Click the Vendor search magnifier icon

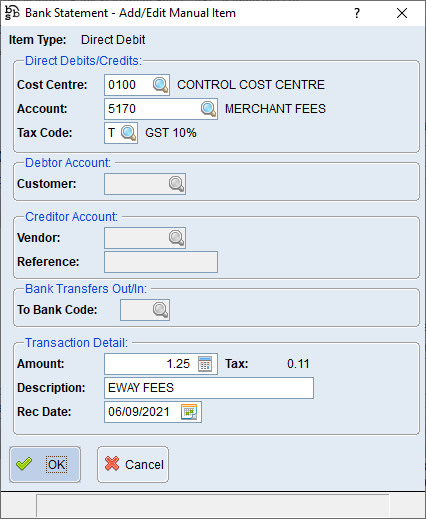pyautogui.click(x=176, y=238)
